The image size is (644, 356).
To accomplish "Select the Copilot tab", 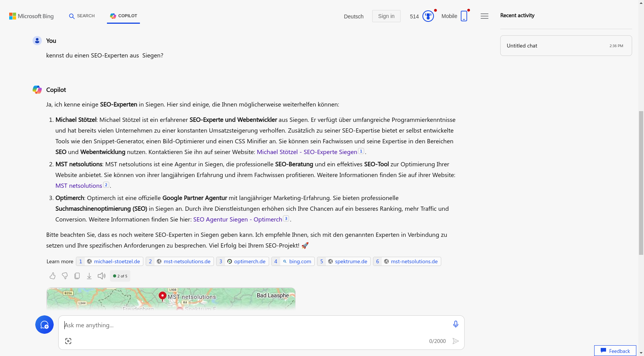I will [x=123, y=16].
